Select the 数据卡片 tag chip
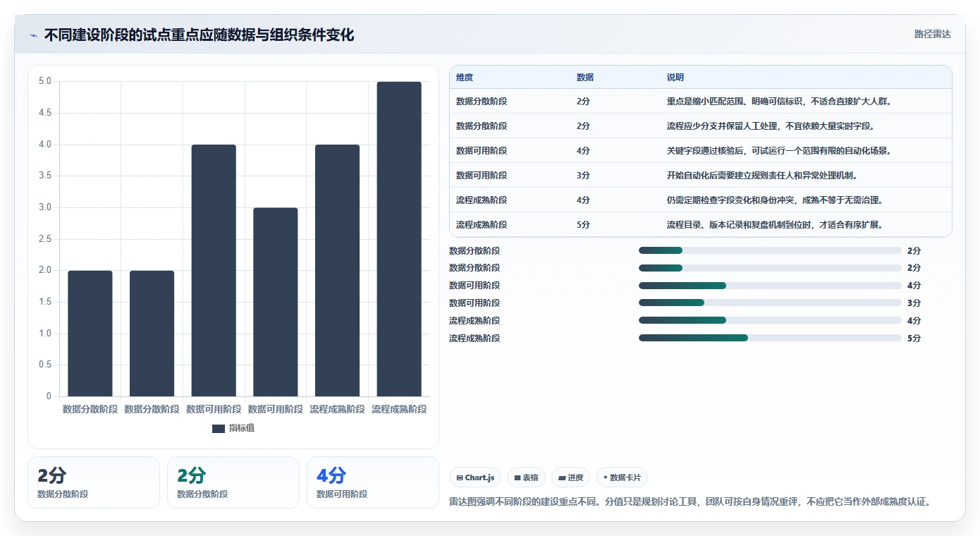 pyautogui.click(x=622, y=477)
